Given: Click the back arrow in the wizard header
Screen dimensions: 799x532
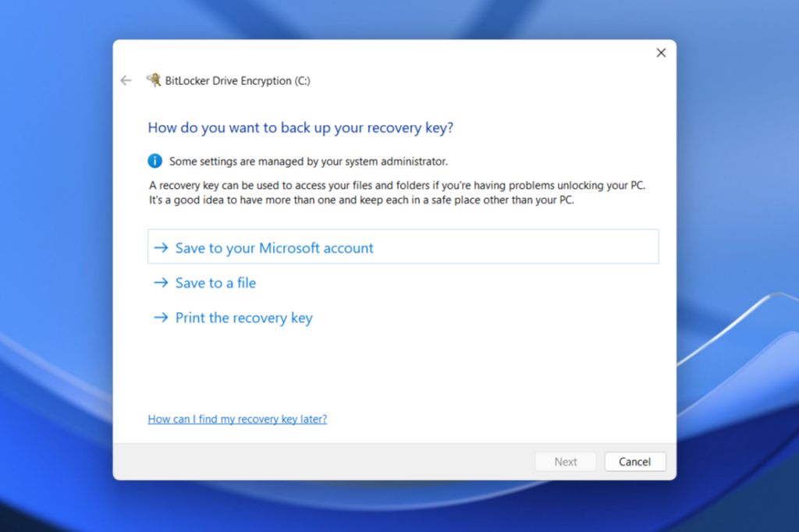Looking at the screenshot, I should pos(126,80).
